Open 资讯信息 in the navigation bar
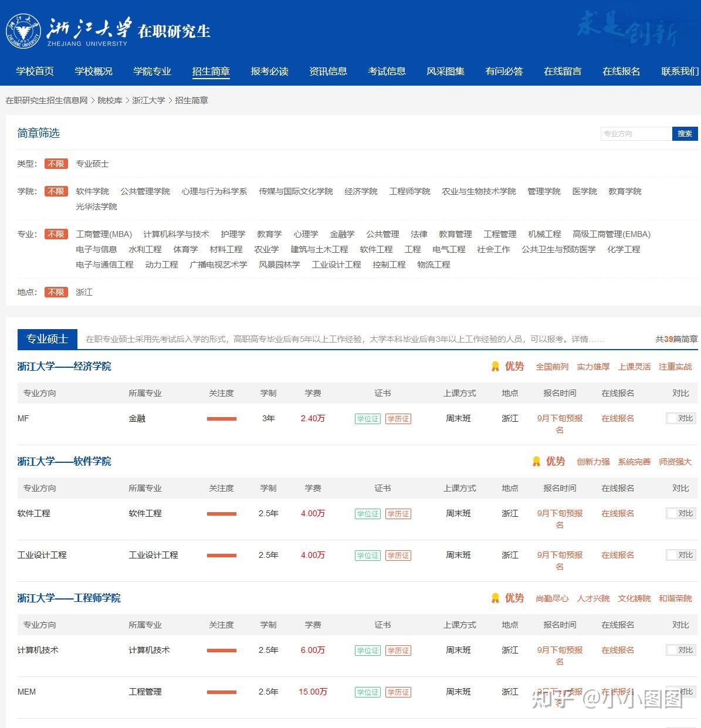 329,71
